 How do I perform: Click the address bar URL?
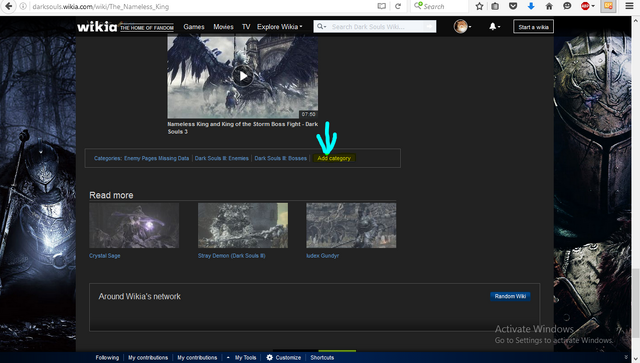[100, 7]
